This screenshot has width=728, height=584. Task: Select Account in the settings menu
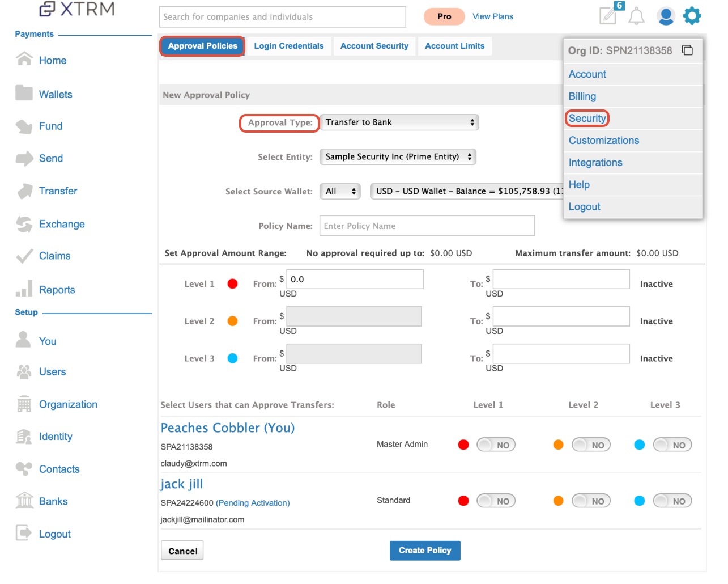[587, 74]
